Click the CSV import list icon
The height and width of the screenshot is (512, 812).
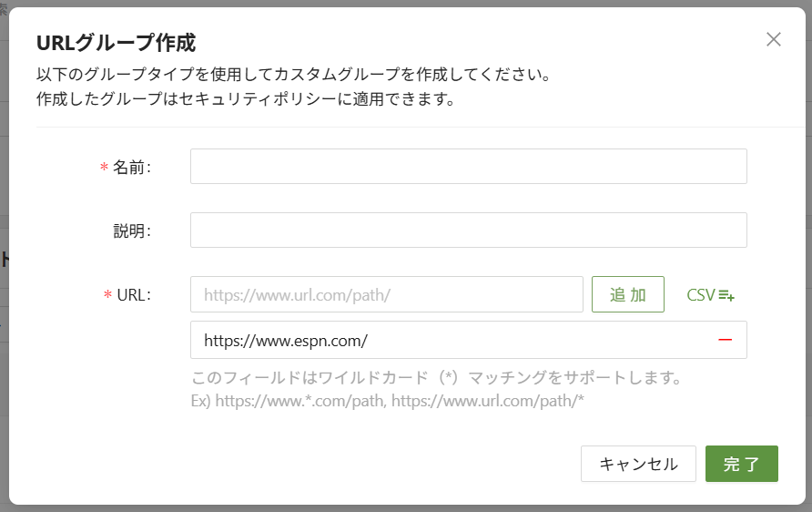tap(726, 295)
